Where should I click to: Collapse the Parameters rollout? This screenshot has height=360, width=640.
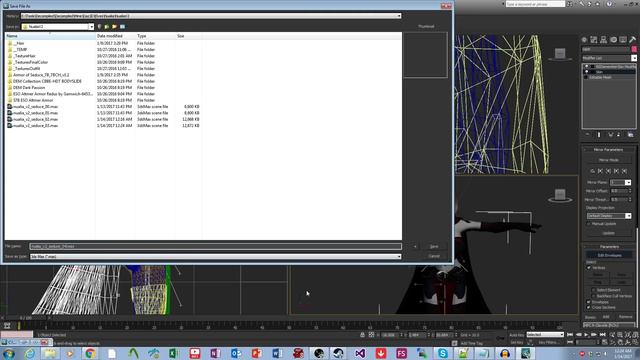click(x=608, y=247)
